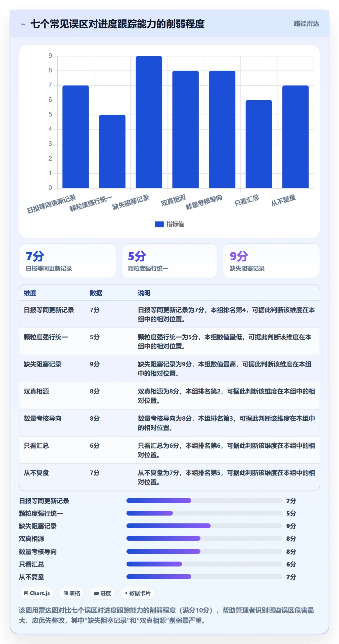Click the 缺失阻塞记录 bar in chart
Viewport: 339px width, 644px height.
149,122
